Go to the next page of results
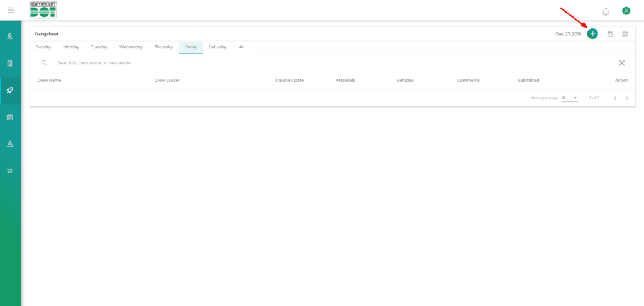Screen dimensions: 644x306 coord(627,98)
